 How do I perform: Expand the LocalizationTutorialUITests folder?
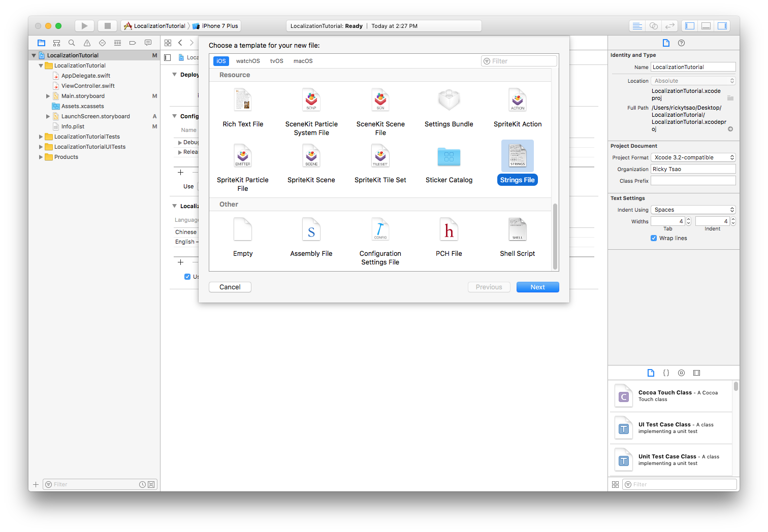[x=41, y=147]
